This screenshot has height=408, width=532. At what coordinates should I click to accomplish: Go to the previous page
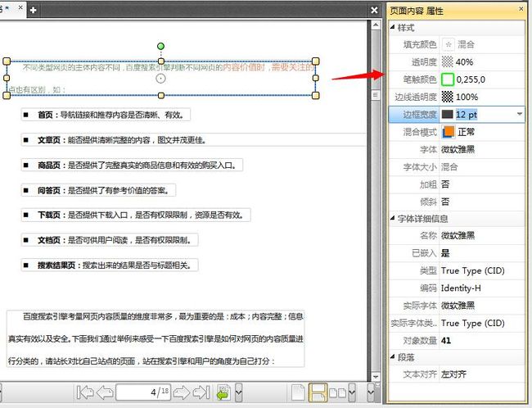pyautogui.click(x=105, y=392)
